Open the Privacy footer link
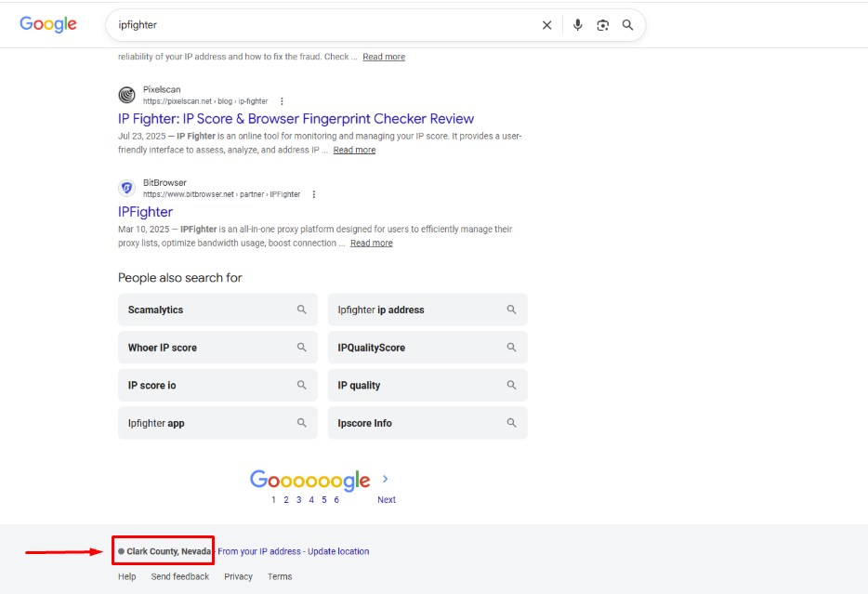 click(238, 576)
